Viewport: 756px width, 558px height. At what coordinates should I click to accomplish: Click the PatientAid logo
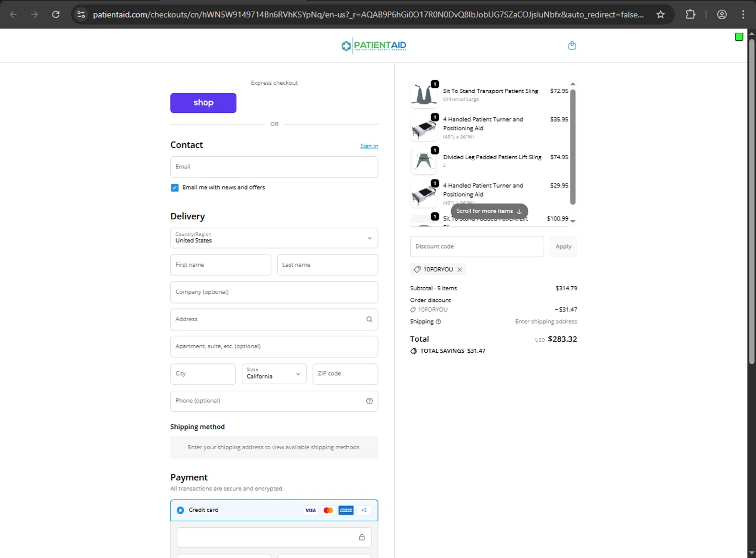click(x=373, y=46)
